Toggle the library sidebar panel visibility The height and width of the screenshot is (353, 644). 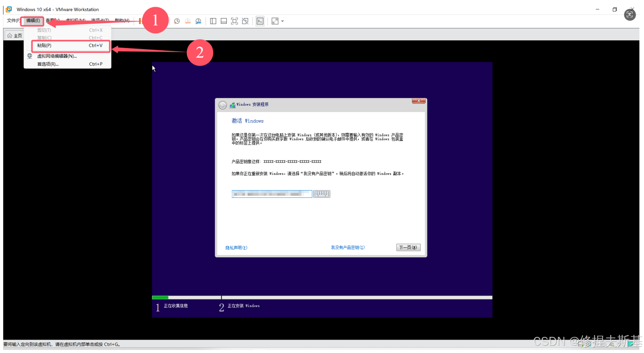[213, 21]
